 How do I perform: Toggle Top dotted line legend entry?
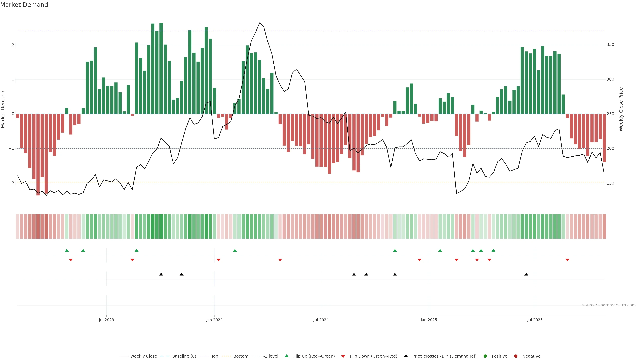click(214, 356)
